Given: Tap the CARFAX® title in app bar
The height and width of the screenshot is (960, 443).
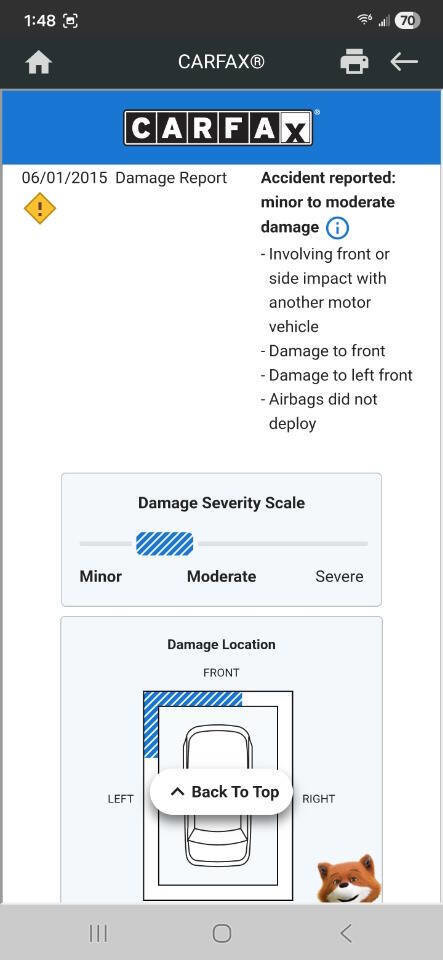Looking at the screenshot, I should 222,62.
